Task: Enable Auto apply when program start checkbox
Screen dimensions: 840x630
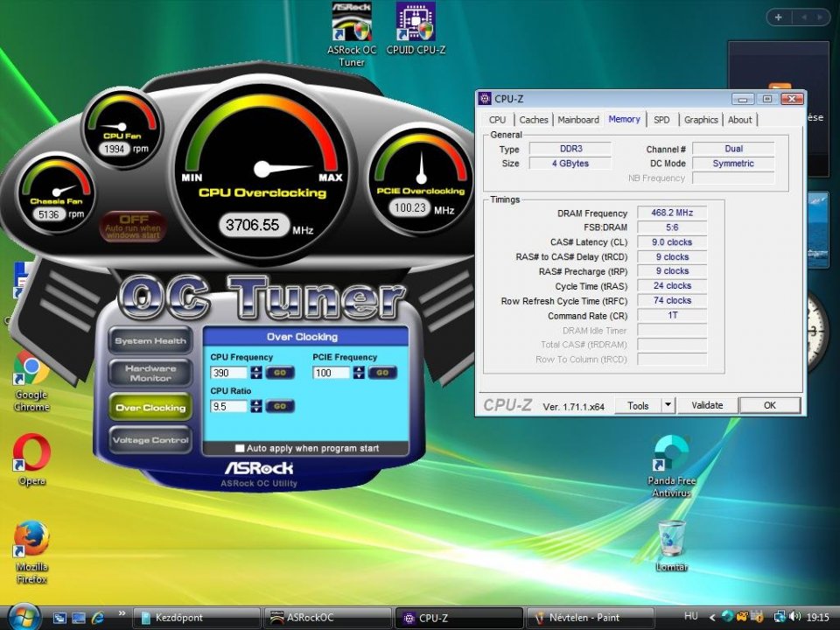Action: point(240,448)
